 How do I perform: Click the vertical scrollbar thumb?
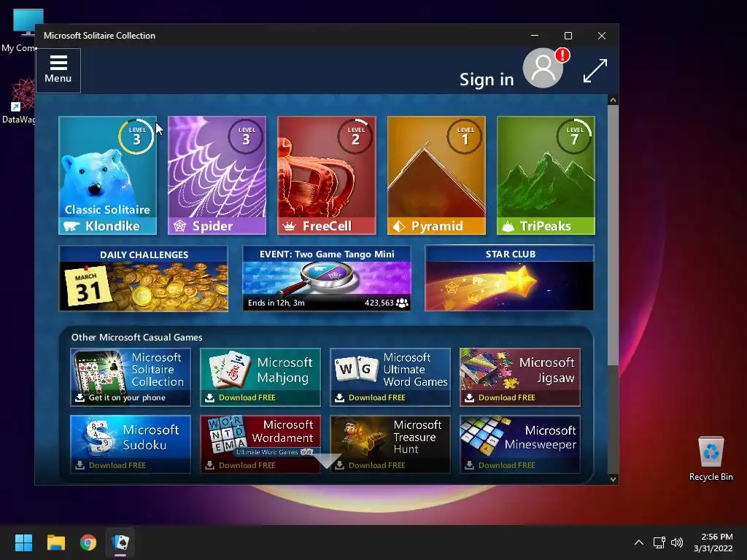pyautogui.click(x=613, y=236)
